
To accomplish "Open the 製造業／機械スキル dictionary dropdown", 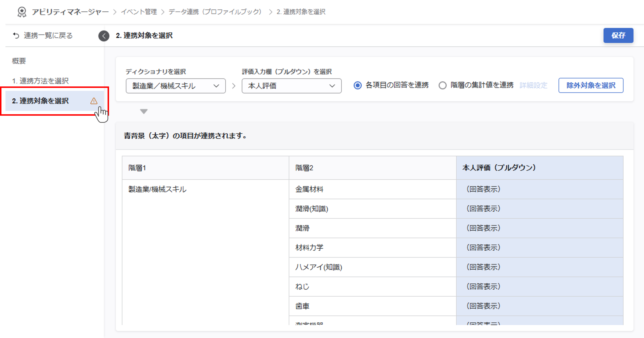I will click(x=176, y=86).
